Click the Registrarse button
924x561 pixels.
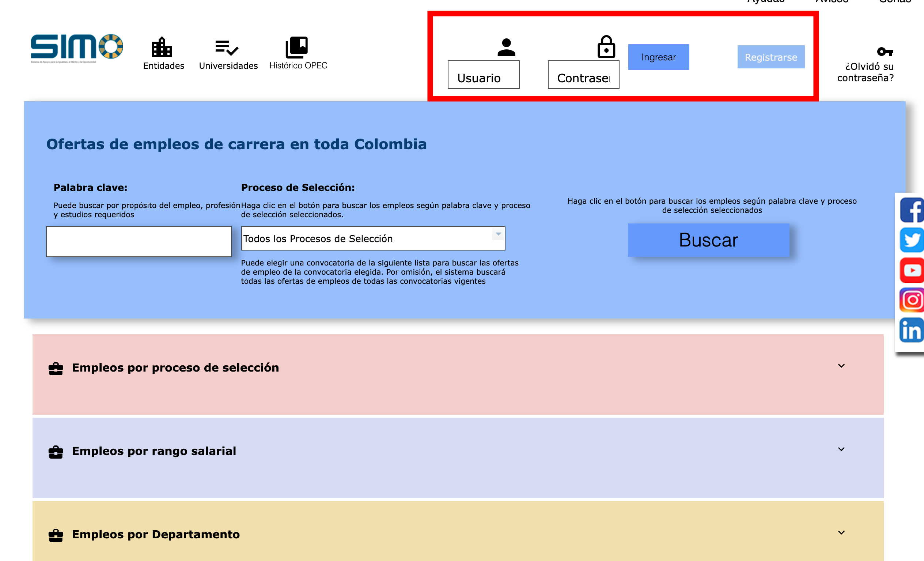tap(770, 57)
